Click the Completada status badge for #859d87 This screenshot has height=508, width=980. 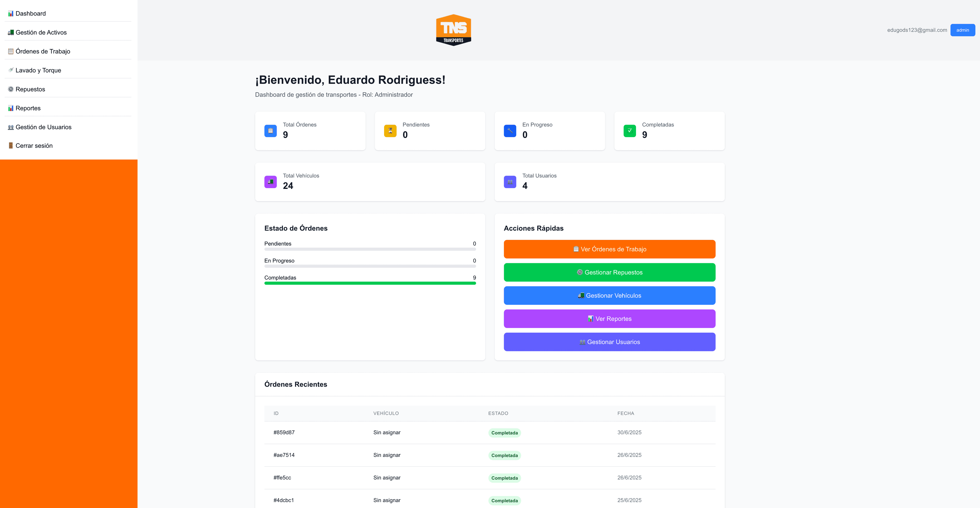tap(504, 433)
